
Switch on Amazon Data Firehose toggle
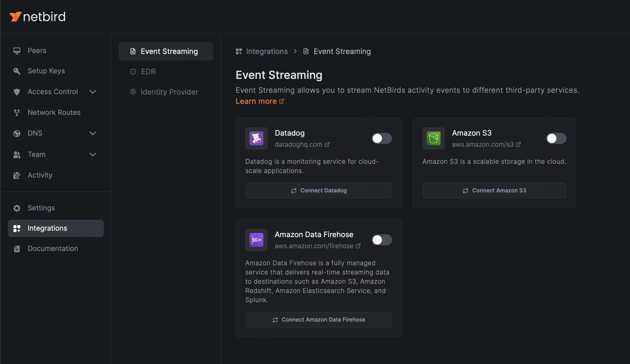(x=382, y=240)
